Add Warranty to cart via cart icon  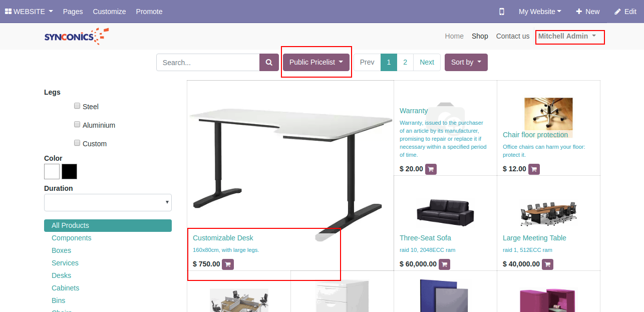[431, 169]
